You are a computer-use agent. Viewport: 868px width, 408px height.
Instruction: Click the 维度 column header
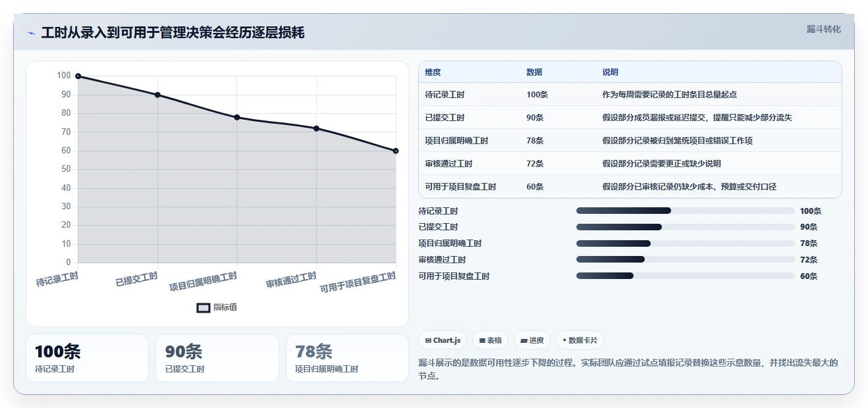click(433, 72)
